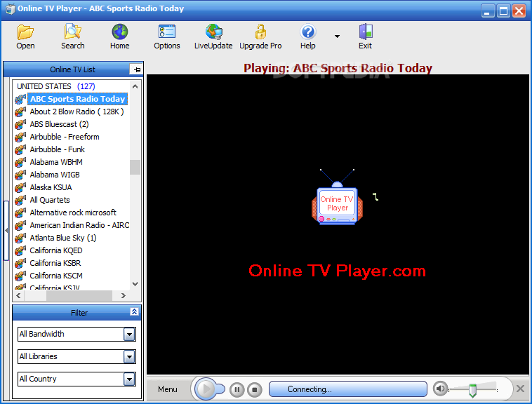Run LiveUpdate from the toolbar
The width and height of the screenshot is (532, 404).
[213, 36]
